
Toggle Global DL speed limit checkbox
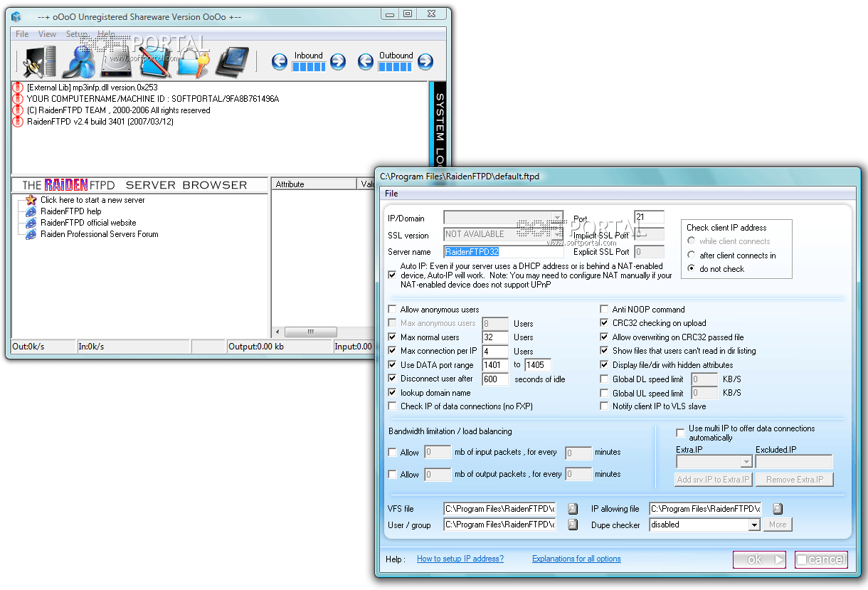[605, 379]
